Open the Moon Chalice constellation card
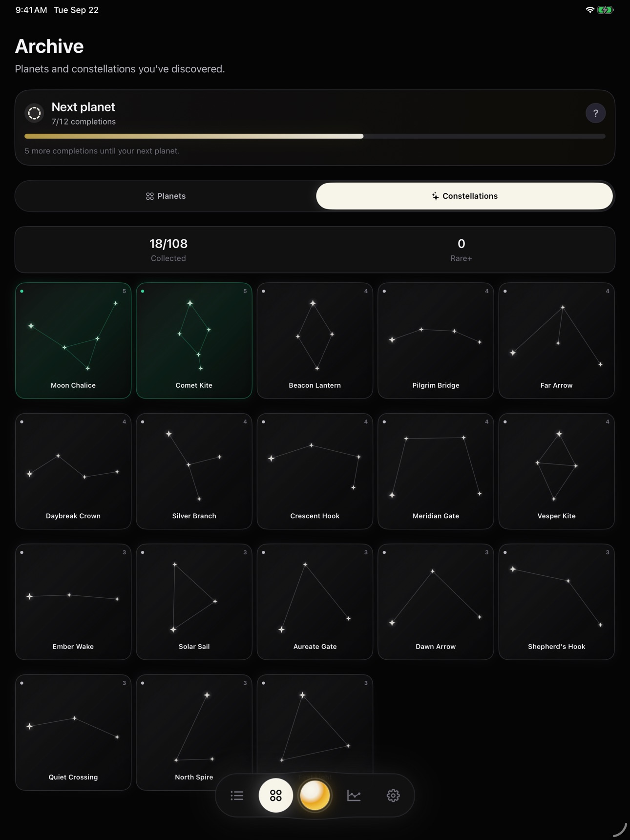Screen dimensions: 630x840 tap(73, 341)
